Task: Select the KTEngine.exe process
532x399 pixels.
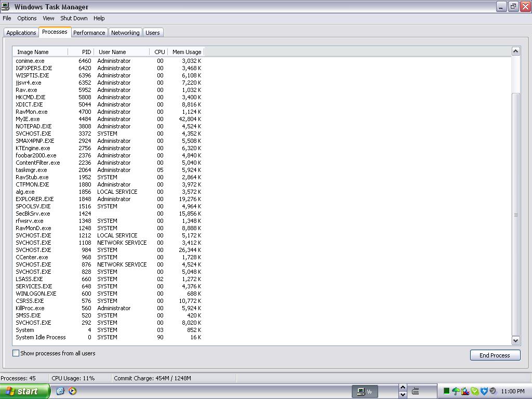Action: point(109,148)
